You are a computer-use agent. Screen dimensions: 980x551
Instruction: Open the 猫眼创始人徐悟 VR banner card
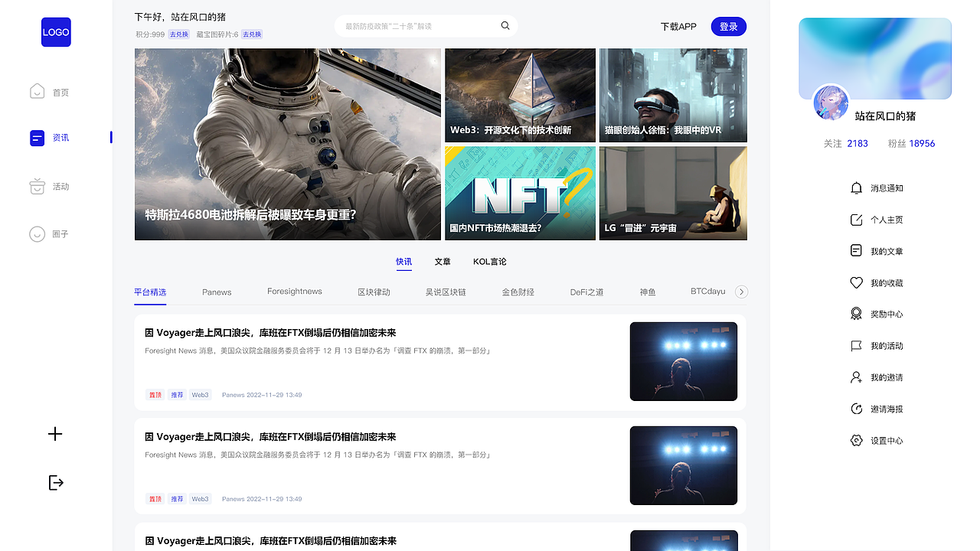(673, 96)
